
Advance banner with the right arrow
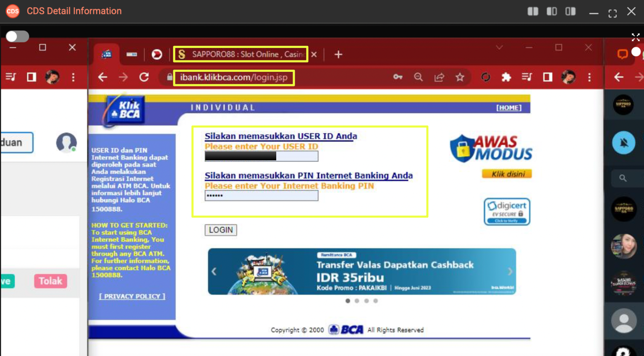[x=510, y=272]
